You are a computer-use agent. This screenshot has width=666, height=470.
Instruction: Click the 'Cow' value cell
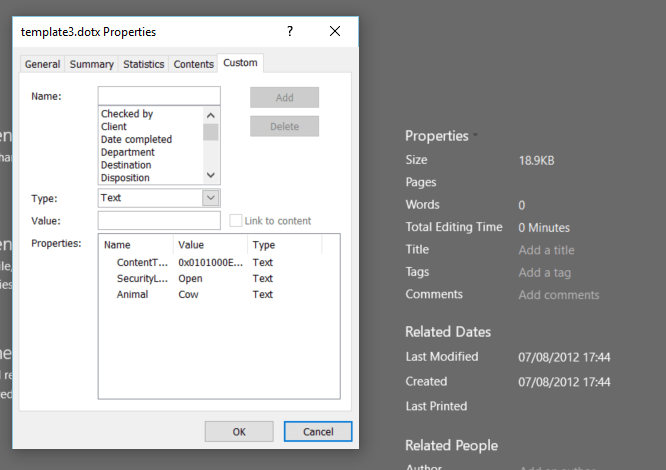pyautogui.click(x=188, y=294)
